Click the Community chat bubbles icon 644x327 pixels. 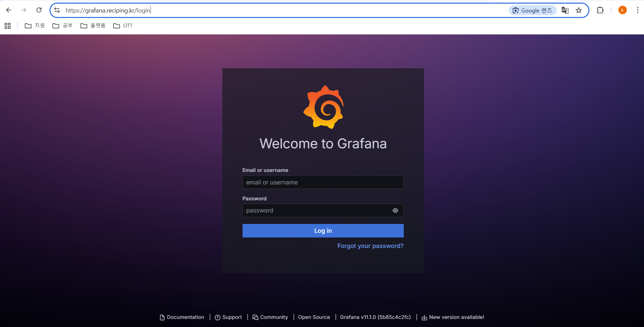(255, 318)
